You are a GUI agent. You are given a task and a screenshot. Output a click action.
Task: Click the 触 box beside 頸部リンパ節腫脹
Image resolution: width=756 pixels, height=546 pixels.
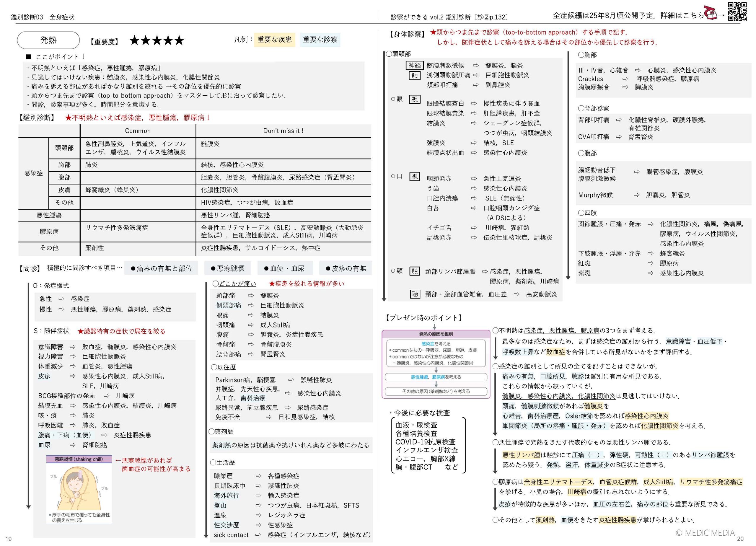414,271
